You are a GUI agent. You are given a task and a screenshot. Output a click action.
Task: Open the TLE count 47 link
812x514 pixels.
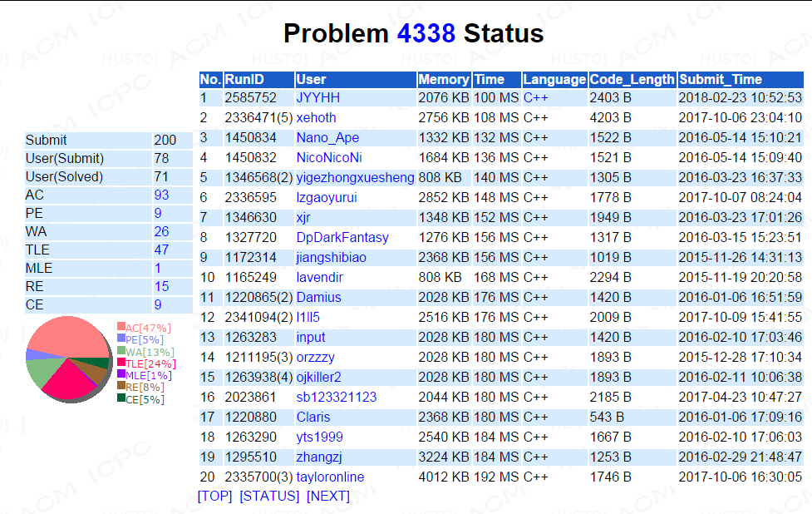(161, 250)
